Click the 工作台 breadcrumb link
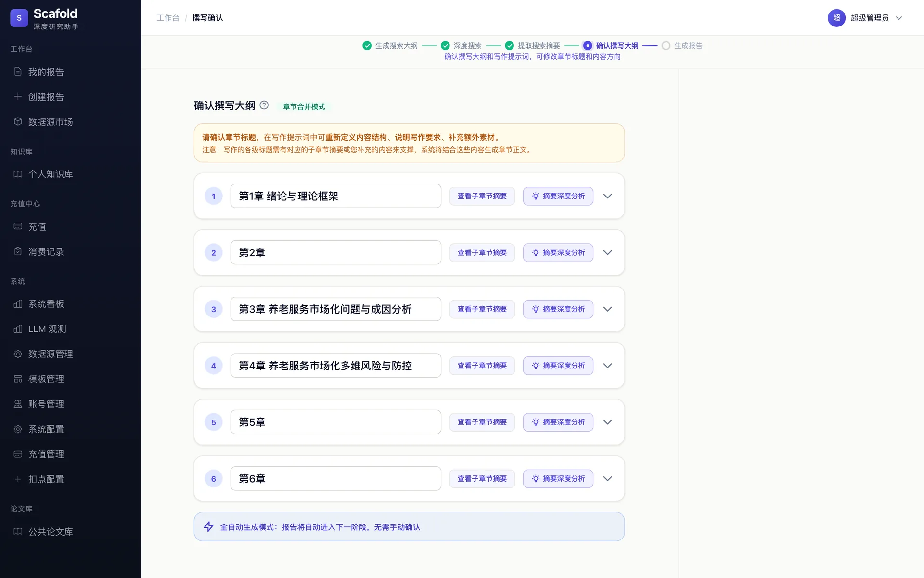This screenshot has width=924, height=578. [x=168, y=18]
